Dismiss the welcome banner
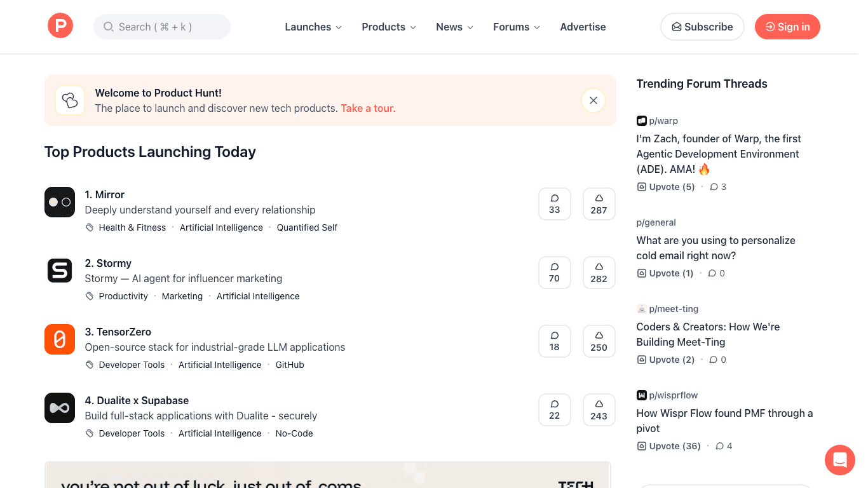Viewport: 868px width, 488px height. coord(593,100)
